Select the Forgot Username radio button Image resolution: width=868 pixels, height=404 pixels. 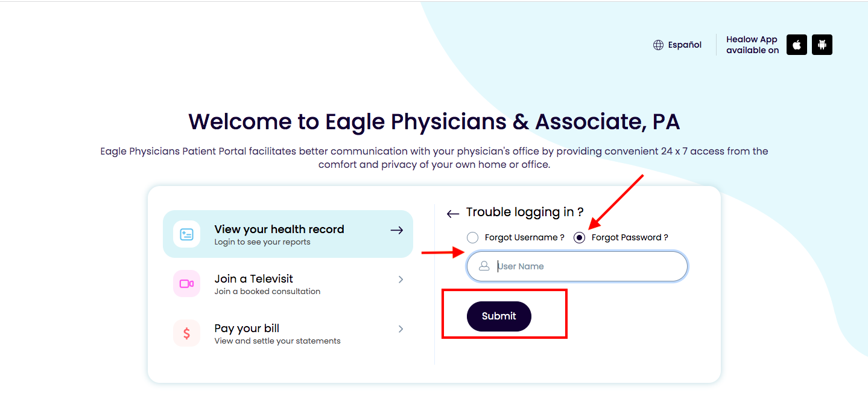[x=473, y=237]
